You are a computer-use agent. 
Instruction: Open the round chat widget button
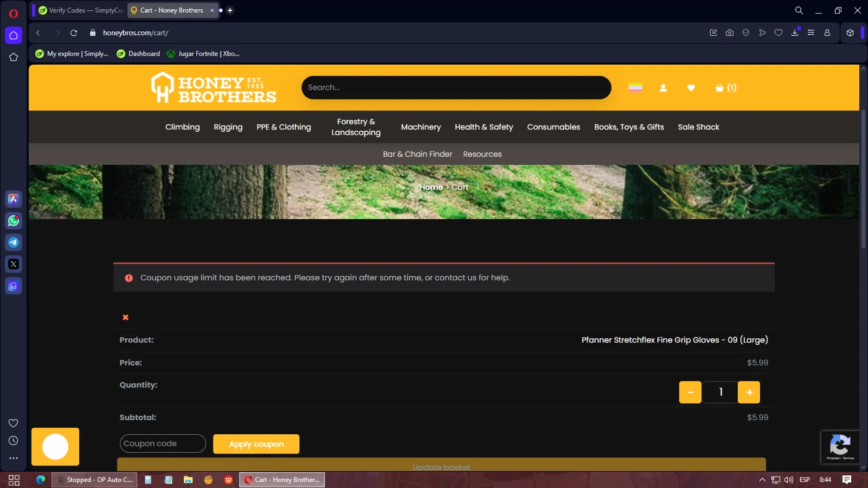coord(55,446)
